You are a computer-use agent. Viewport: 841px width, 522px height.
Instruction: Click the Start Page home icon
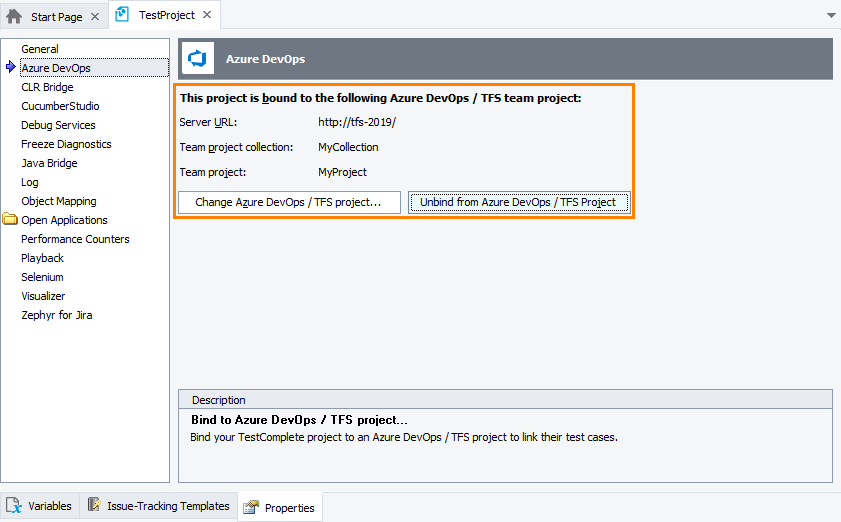click(x=14, y=16)
